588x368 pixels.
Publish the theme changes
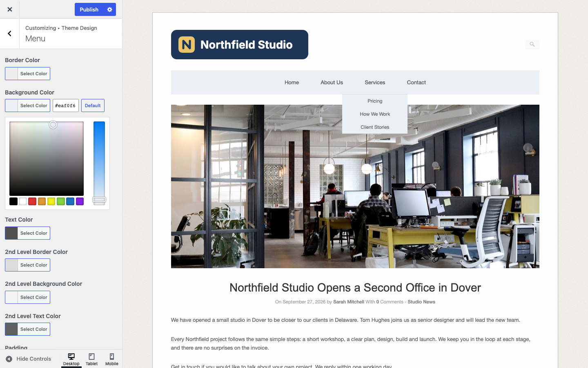click(x=89, y=9)
